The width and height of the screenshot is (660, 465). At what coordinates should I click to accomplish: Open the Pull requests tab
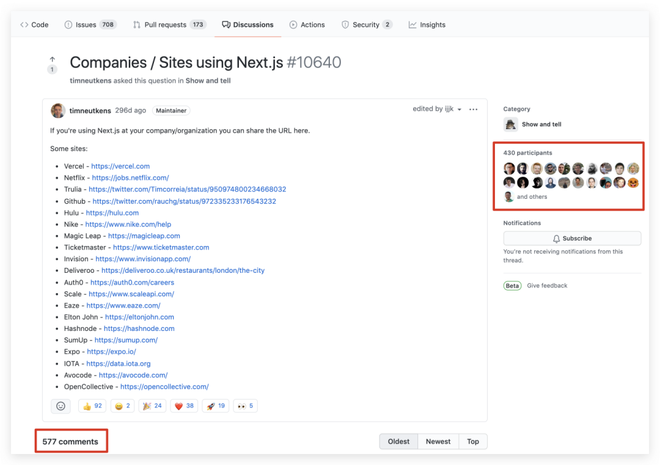[169, 25]
